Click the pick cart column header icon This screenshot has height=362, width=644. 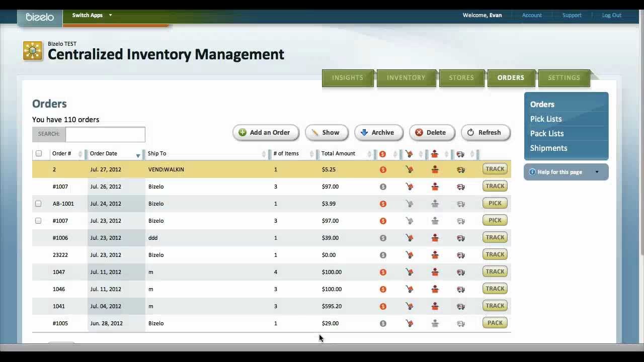(x=409, y=154)
